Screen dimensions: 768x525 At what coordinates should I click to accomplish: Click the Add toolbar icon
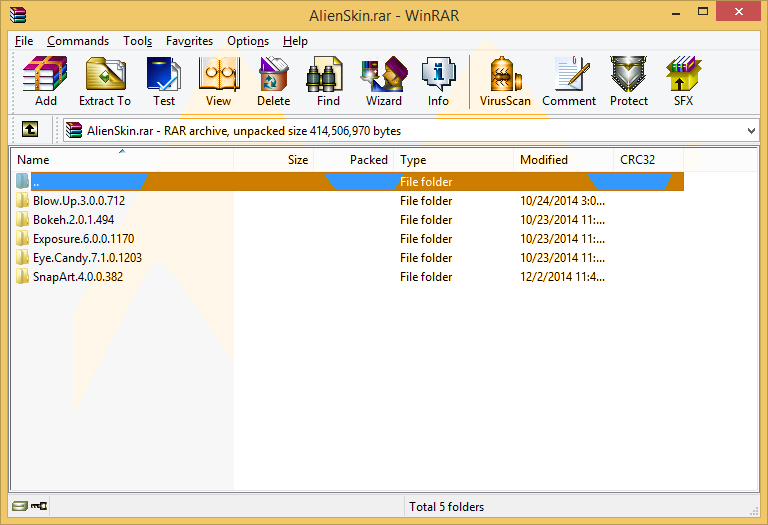[45, 81]
